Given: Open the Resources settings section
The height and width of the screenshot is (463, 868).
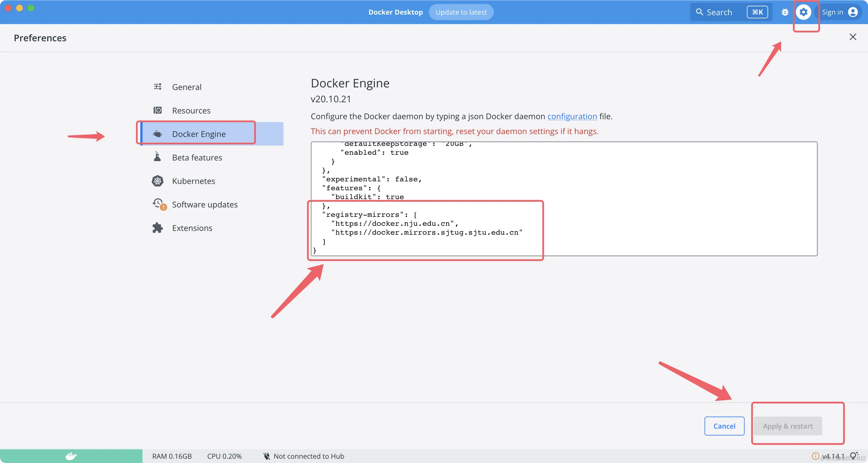Looking at the screenshot, I should [x=191, y=110].
